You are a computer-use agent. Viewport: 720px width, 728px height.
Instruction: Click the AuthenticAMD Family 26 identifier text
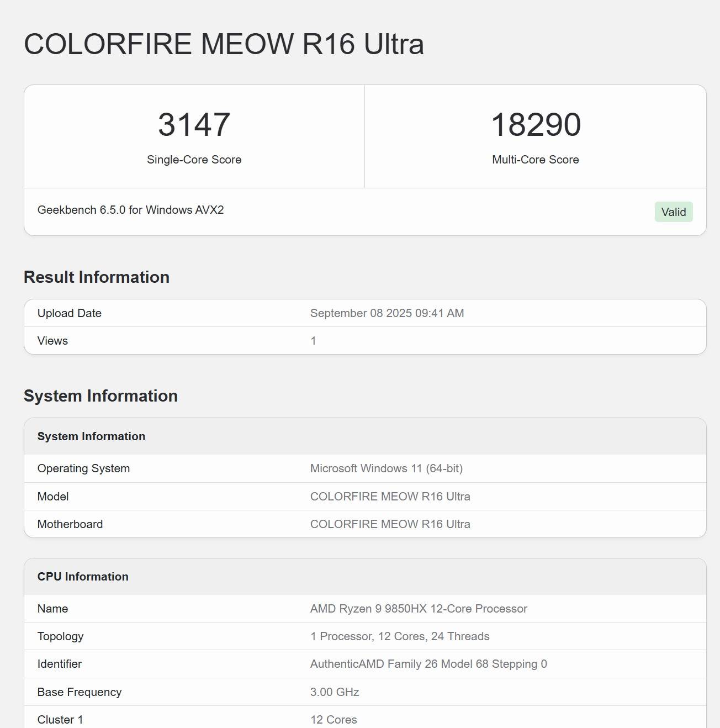pos(428,664)
